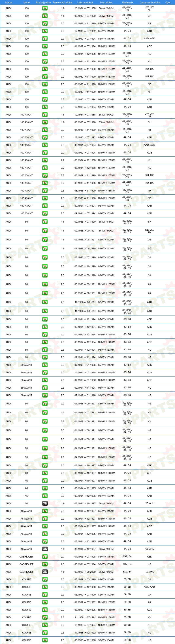Click petrol icon in 80 AVANT ACE 12.1992 row
The image size is (175, 644).
45,373
